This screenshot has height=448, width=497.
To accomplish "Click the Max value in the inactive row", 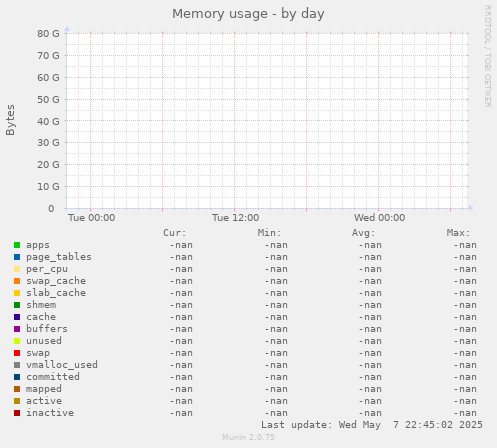I will click(465, 413).
